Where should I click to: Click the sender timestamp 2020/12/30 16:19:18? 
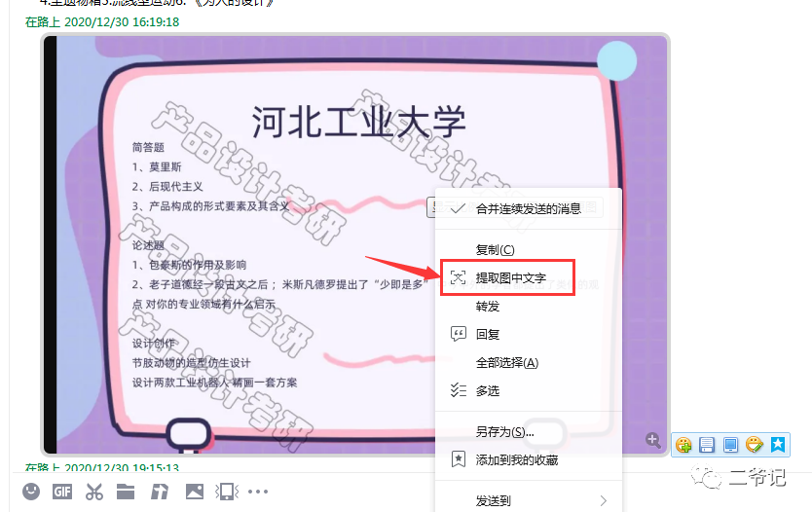122,22
